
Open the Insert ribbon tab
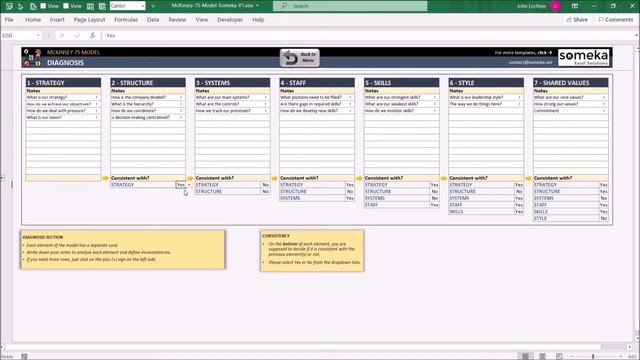pyautogui.click(x=57, y=20)
